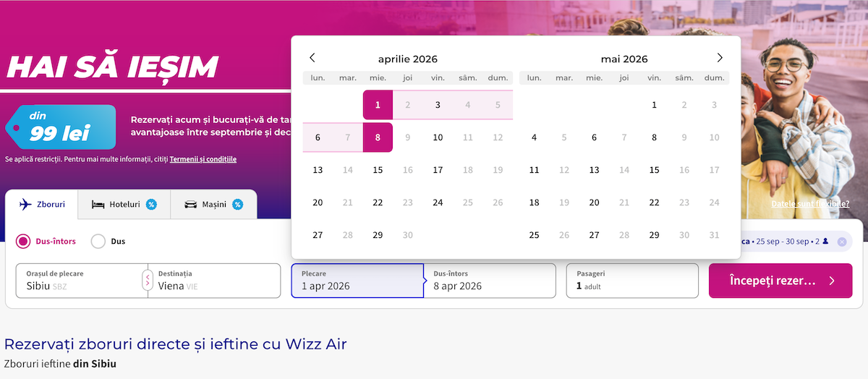This screenshot has width=868, height=379.
Task: Remove the 25 sep - 30 sep recent search
Action: pyautogui.click(x=842, y=242)
